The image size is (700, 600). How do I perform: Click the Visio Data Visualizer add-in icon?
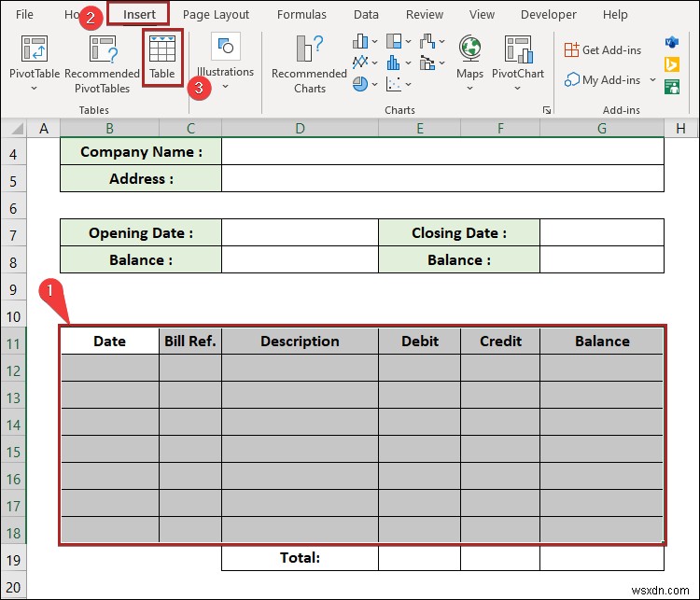tap(672, 42)
